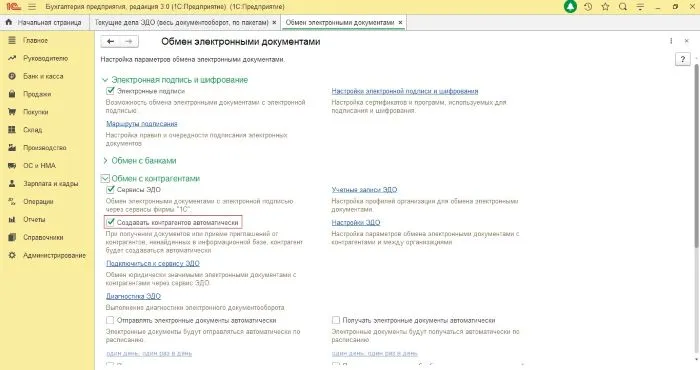This screenshot has width=700, height=370.
Task: Close the Обмен электронными документами tab
Action: coord(400,22)
